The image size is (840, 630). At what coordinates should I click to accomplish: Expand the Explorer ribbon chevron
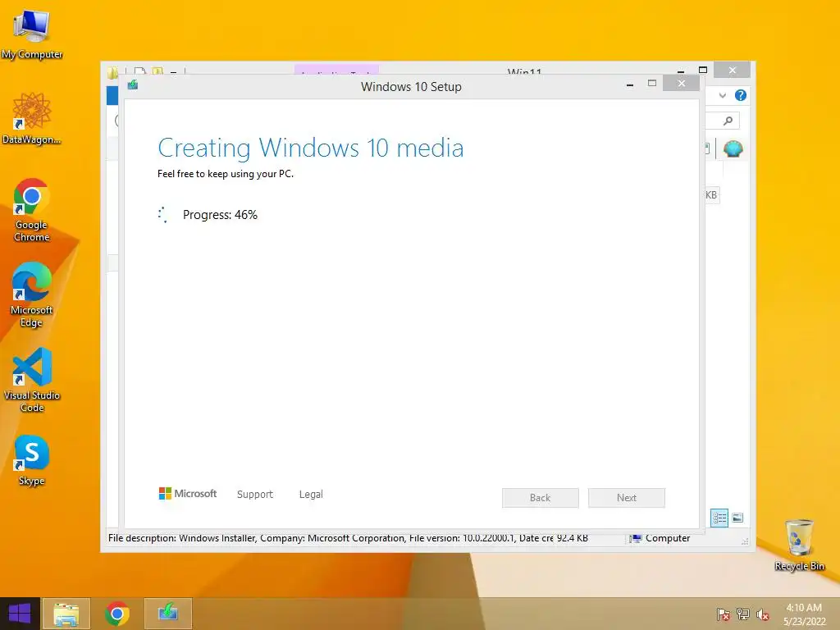click(723, 95)
